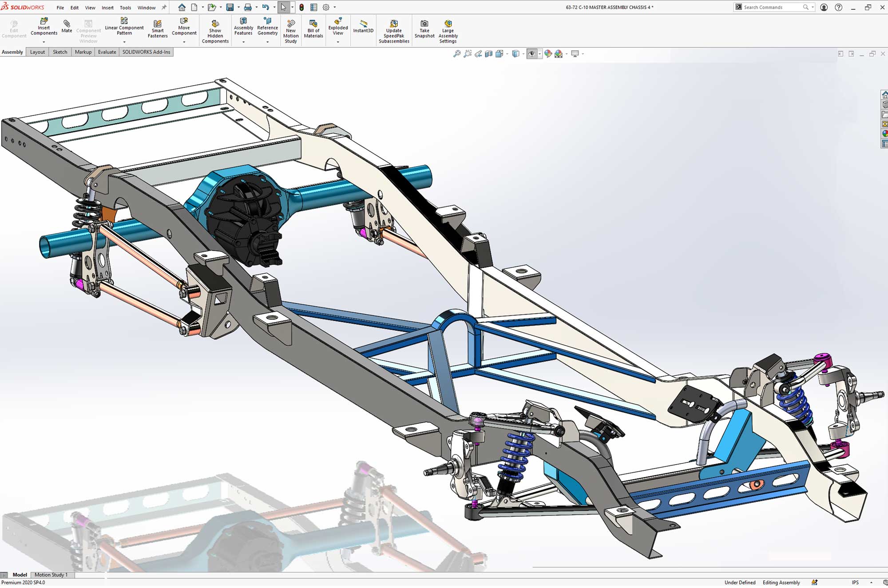Viewport: 888px width, 588px height.
Task: Click the Previous View icon
Action: 478,54
